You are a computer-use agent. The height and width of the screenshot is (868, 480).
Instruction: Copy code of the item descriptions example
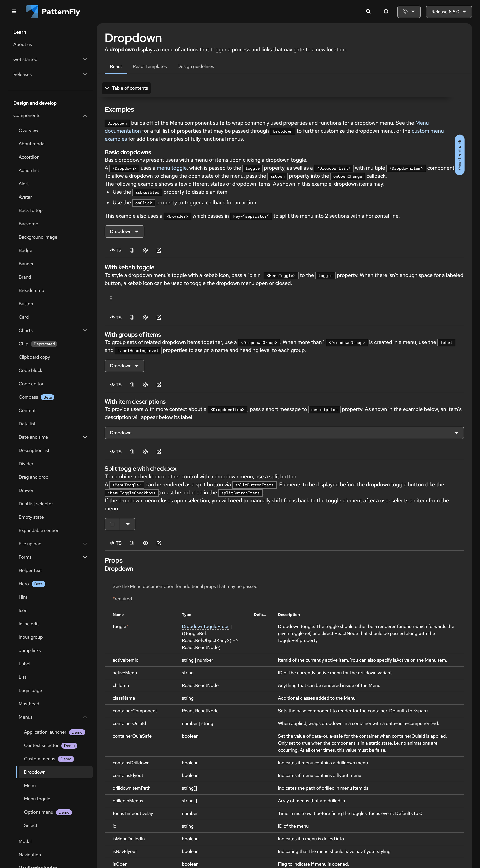pyautogui.click(x=132, y=451)
